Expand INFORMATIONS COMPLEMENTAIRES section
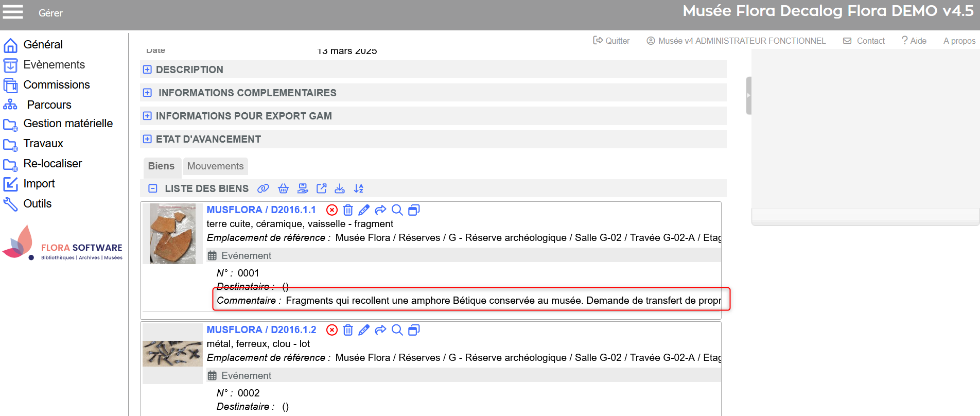Screen dimensions: 980x416 [147, 93]
